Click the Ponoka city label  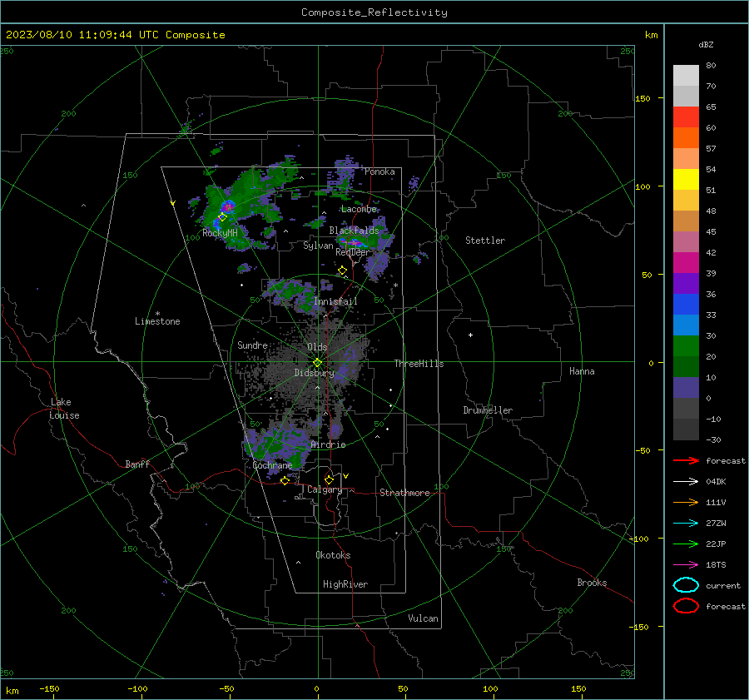(x=379, y=171)
